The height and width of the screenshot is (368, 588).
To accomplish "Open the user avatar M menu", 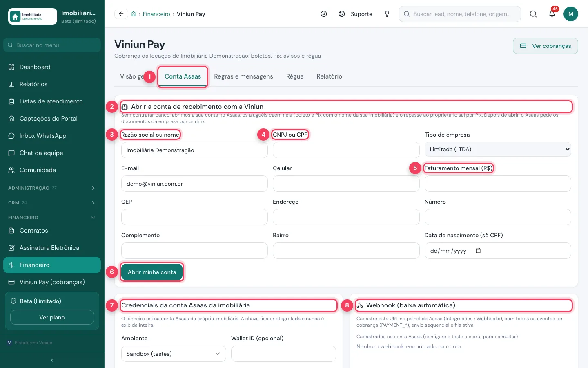I will coord(571,14).
